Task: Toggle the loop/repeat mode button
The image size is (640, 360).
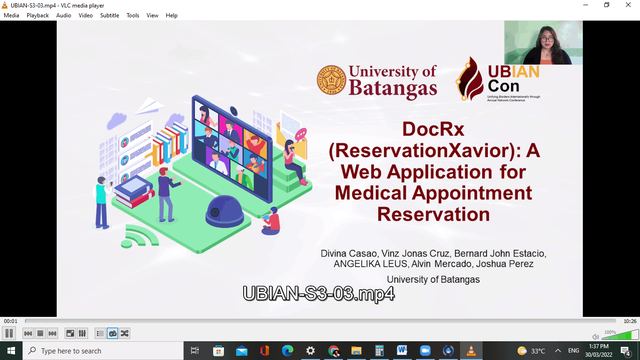Action: coord(112,333)
